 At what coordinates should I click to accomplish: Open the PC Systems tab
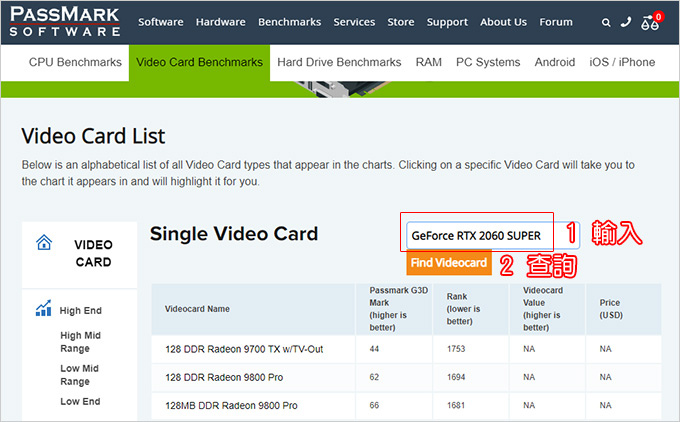click(x=488, y=62)
